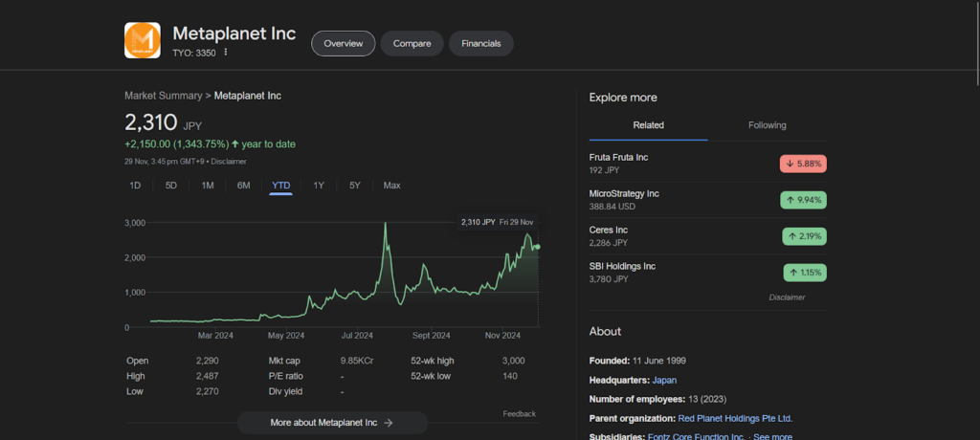Click the High value 2,487

tap(207, 376)
